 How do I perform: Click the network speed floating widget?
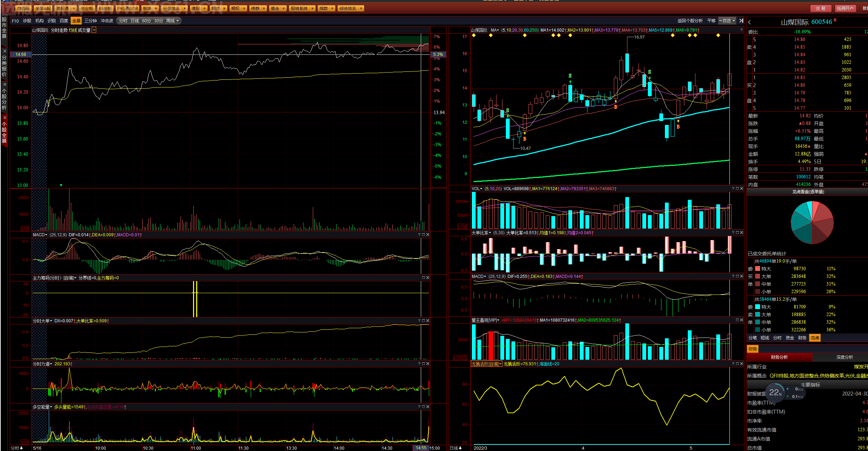click(x=785, y=393)
